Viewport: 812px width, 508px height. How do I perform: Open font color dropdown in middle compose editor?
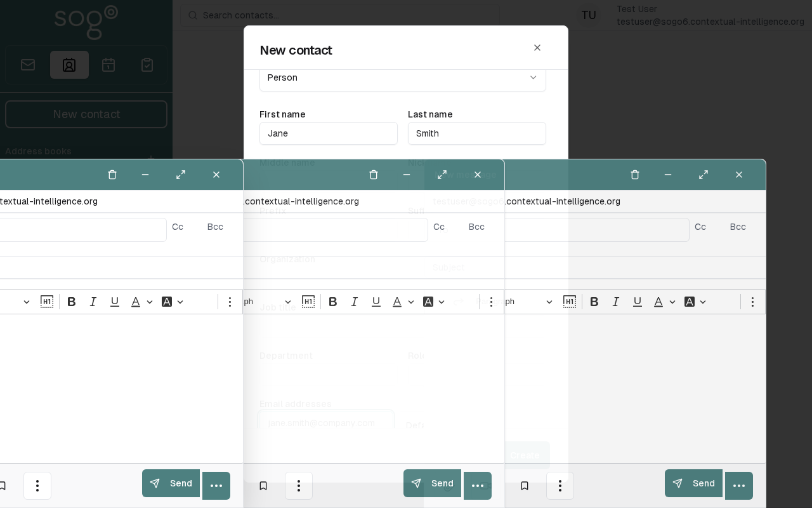pyautogui.click(x=411, y=302)
